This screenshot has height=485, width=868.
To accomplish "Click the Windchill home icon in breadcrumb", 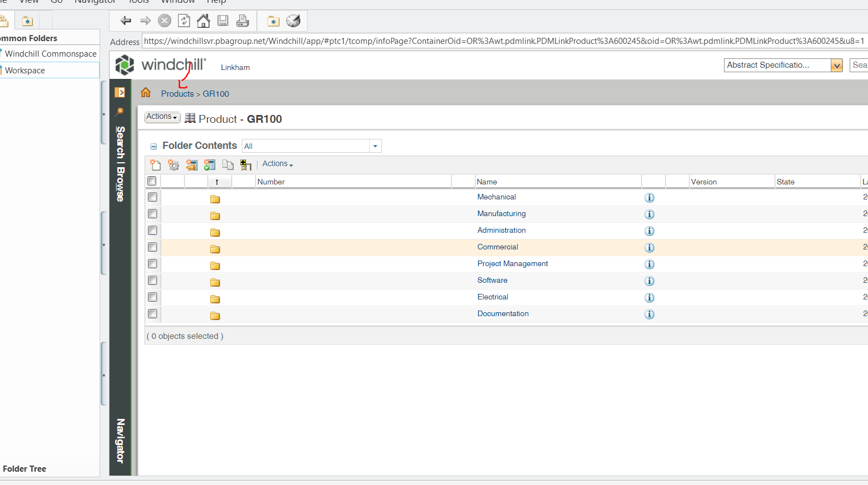I will (x=146, y=93).
